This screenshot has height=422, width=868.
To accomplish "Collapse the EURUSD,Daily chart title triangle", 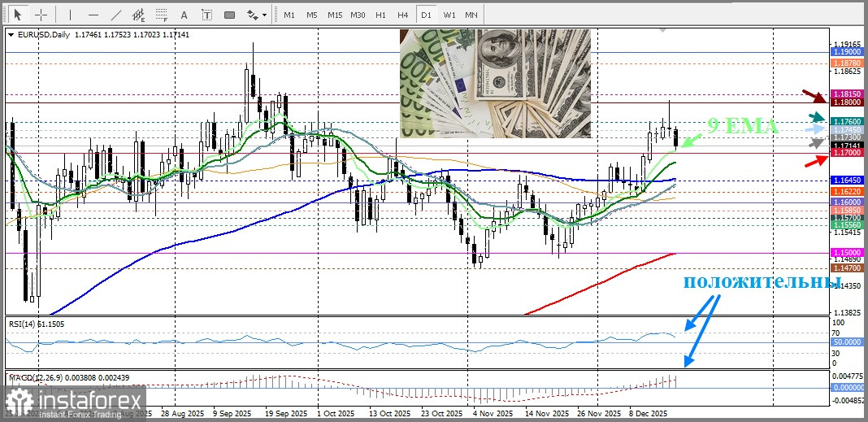I will 10,34.
